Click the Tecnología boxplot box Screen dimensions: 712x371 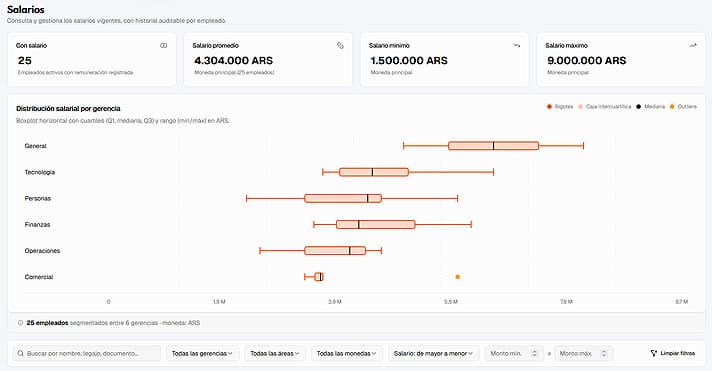[x=374, y=172]
